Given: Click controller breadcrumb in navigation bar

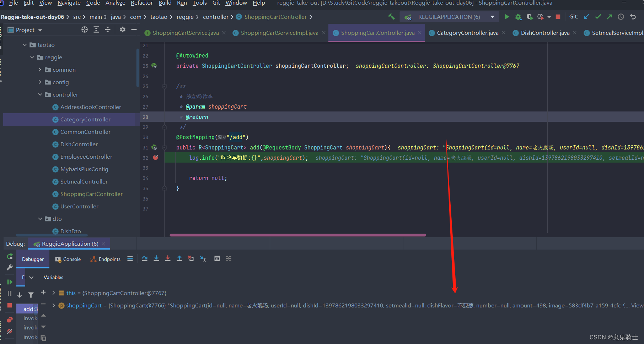Looking at the screenshot, I should (216, 17).
